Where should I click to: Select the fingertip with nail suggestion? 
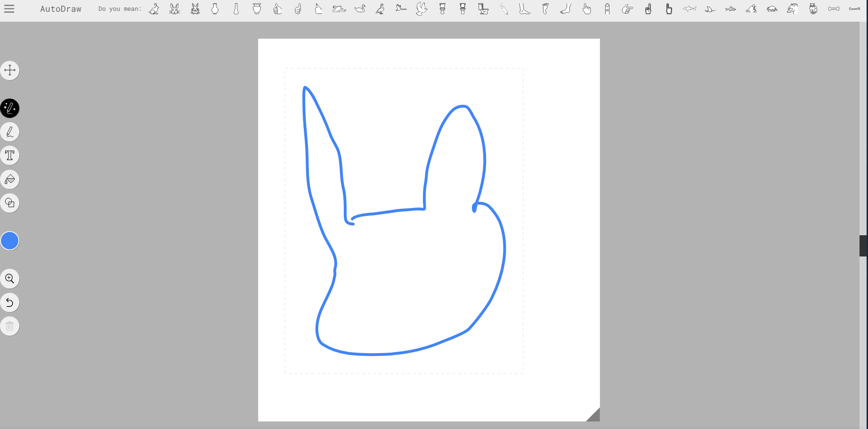[607, 9]
